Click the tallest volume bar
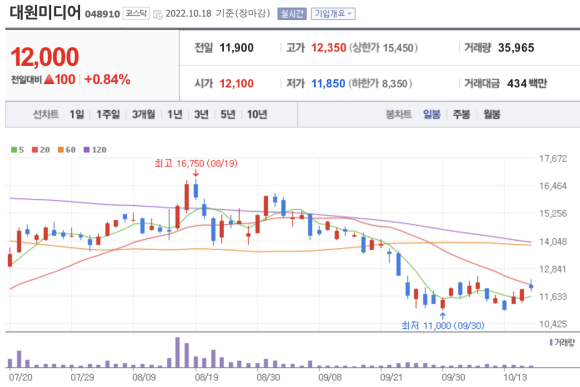The image size is (580, 387). point(178,352)
